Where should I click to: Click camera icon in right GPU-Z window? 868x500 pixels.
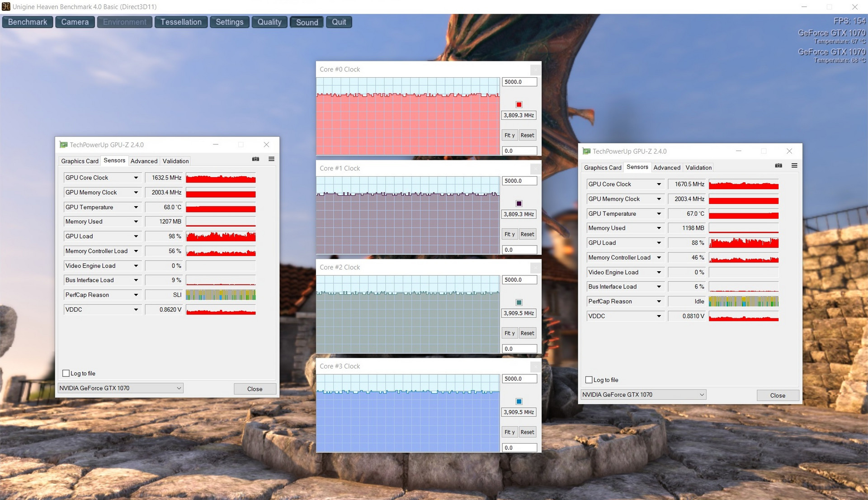(778, 165)
